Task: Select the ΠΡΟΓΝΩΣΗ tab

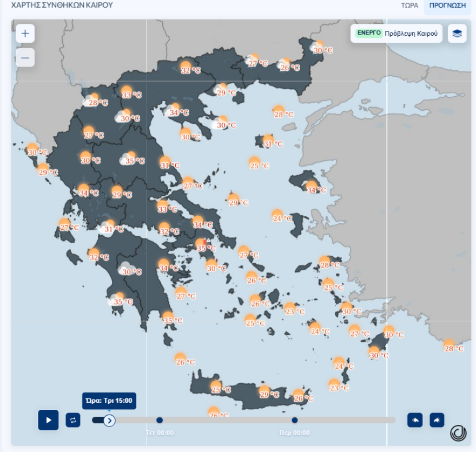Action: tap(447, 5)
